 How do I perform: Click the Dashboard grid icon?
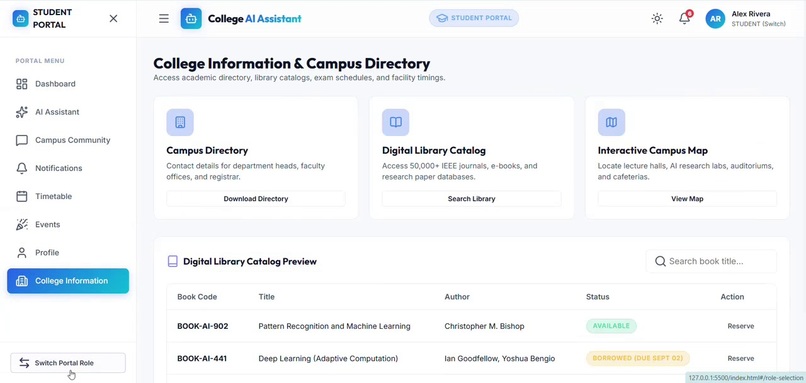tap(22, 84)
